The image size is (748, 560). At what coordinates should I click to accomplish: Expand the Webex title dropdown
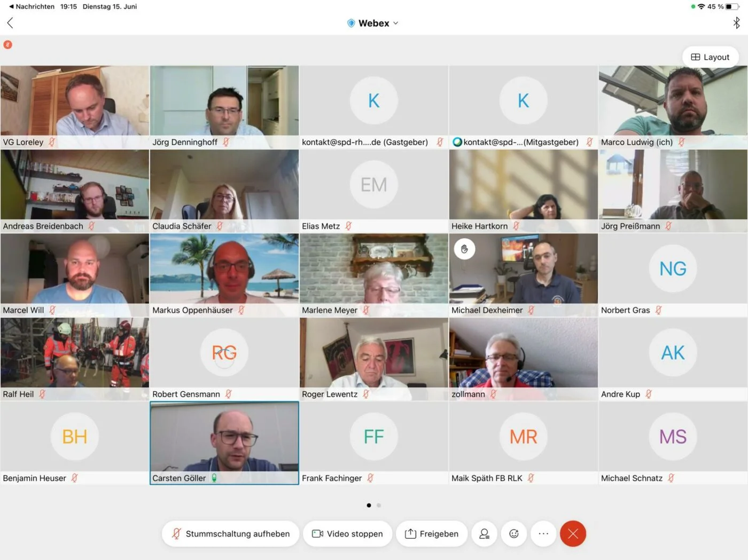tap(396, 23)
